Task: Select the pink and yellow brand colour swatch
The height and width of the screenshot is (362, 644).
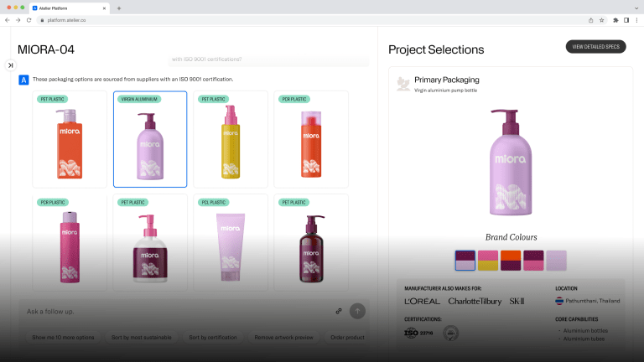Action: [488, 261]
